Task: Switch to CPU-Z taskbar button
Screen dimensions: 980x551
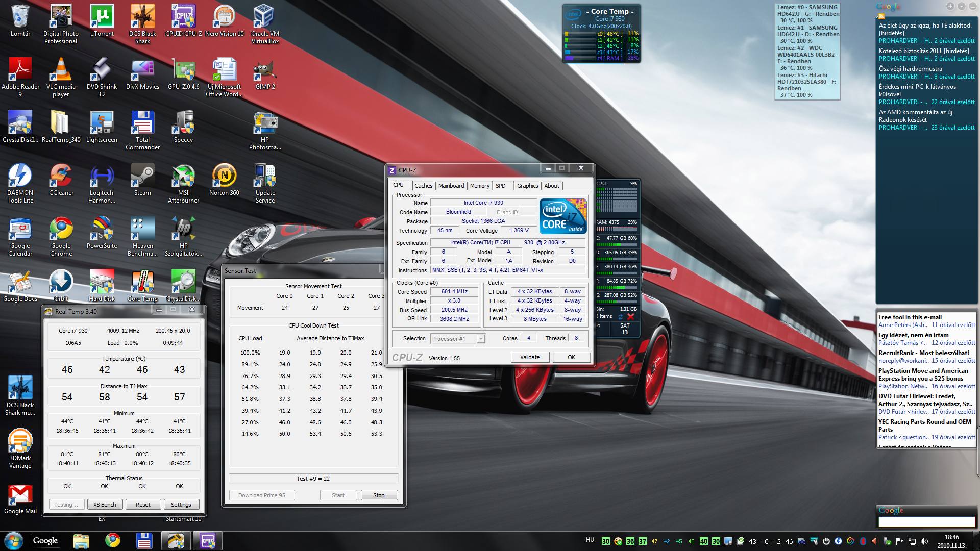Action: [207, 541]
